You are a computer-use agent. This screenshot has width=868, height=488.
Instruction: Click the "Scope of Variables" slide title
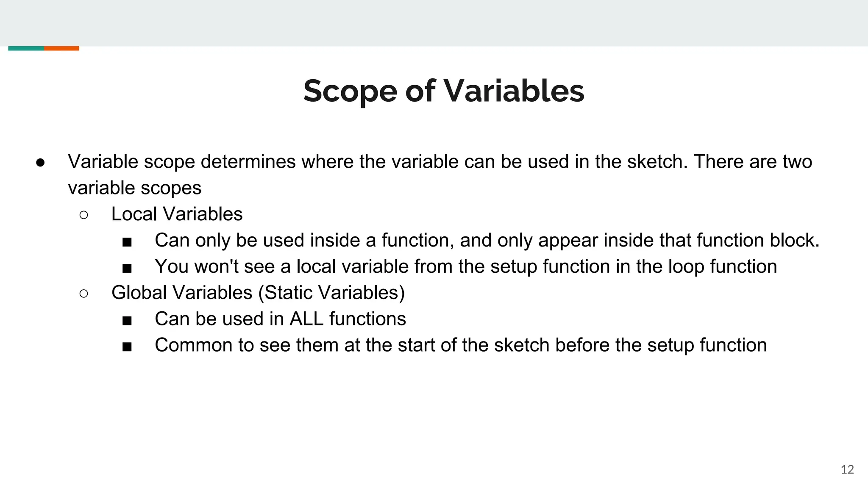(x=444, y=91)
